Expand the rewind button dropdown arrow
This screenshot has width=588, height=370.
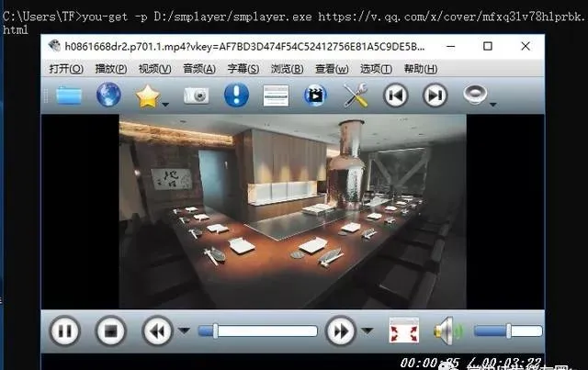(183, 331)
